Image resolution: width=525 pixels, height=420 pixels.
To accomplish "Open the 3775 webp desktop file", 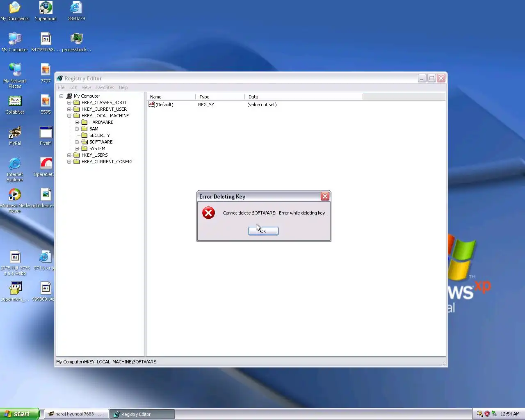I will click(x=15, y=263).
